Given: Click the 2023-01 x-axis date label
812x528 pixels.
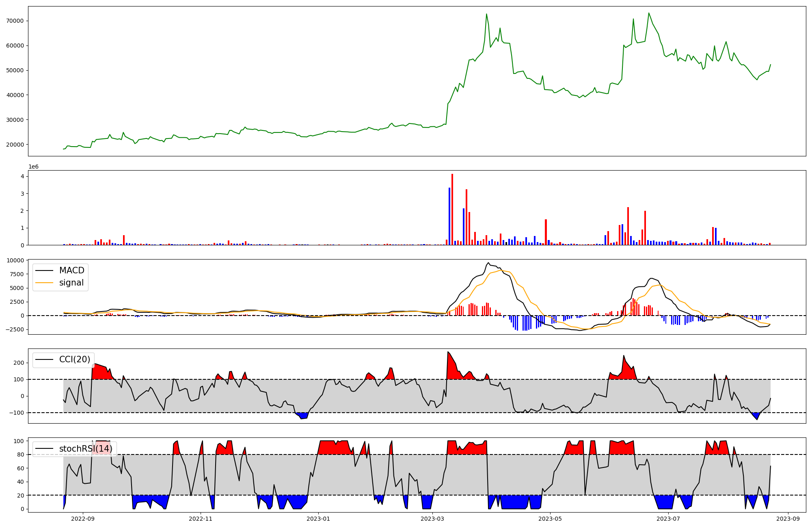Looking at the screenshot, I should (318, 519).
